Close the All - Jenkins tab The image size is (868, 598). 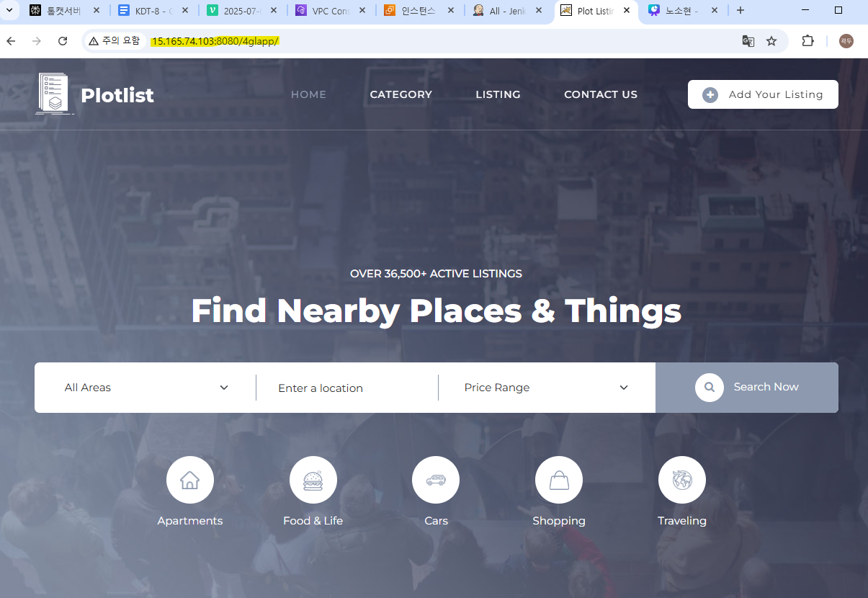[540, 11]
